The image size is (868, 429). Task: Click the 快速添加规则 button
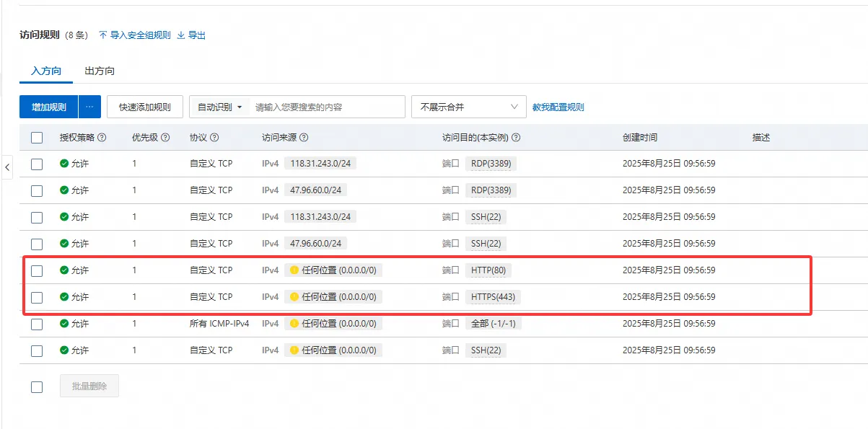point(145,107)
